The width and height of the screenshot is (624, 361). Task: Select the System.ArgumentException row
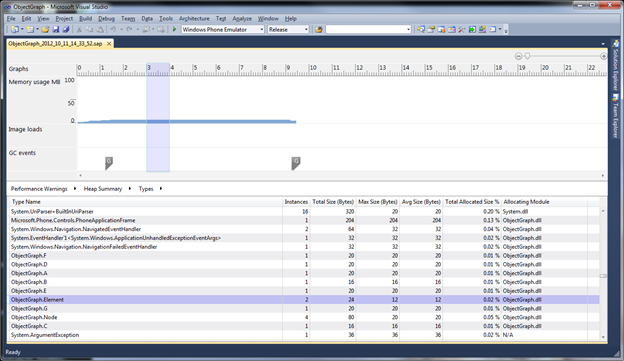tap(304, 335)
